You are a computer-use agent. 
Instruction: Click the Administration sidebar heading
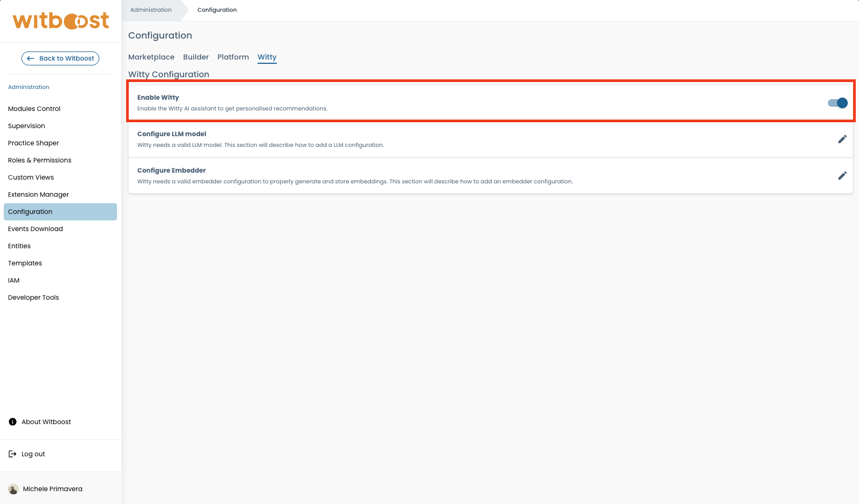[x=28, y=87]
